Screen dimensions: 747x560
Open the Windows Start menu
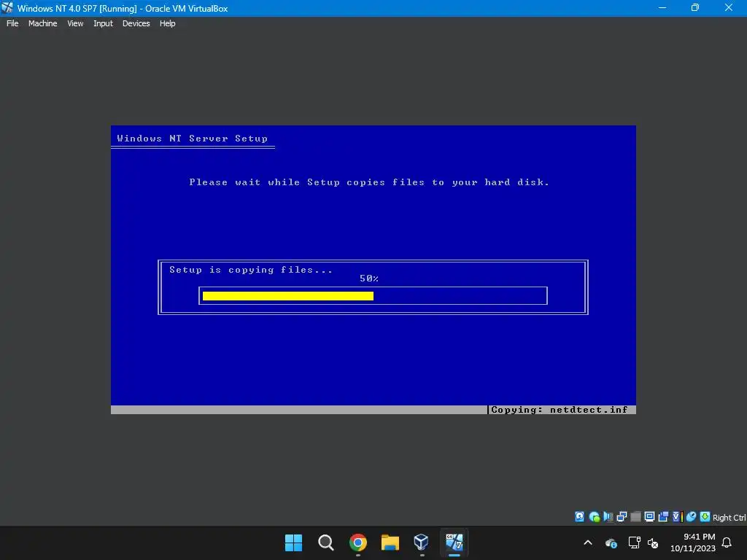(293, 542)
